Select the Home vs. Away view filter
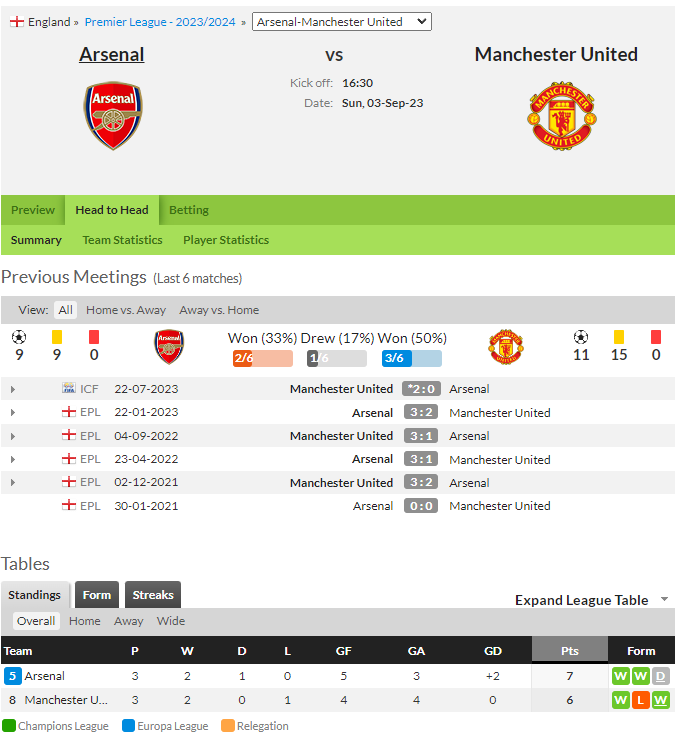The width and height of the screenshot is (679, 751). pyautogui.click(x=126, y=310)
